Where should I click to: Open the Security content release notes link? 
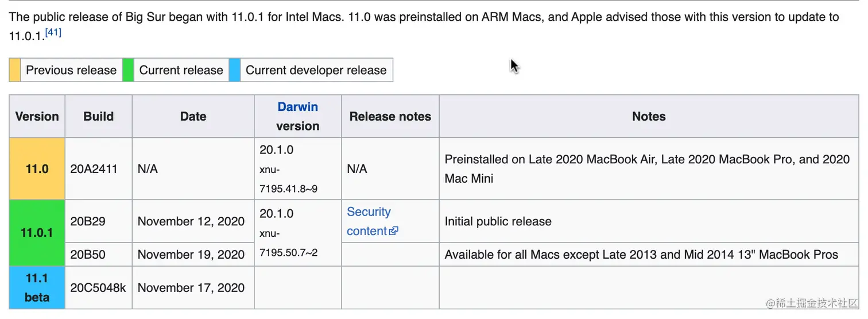[369, 221]
